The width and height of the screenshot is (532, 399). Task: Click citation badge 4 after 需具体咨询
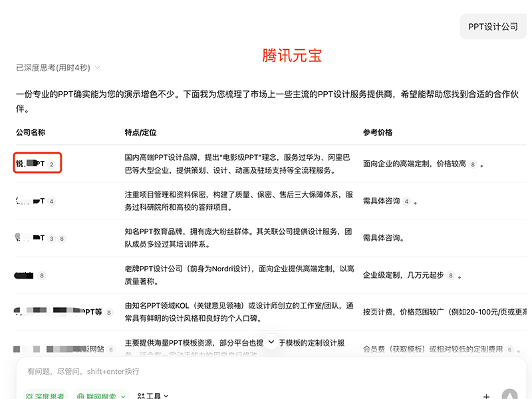point(407,201)
